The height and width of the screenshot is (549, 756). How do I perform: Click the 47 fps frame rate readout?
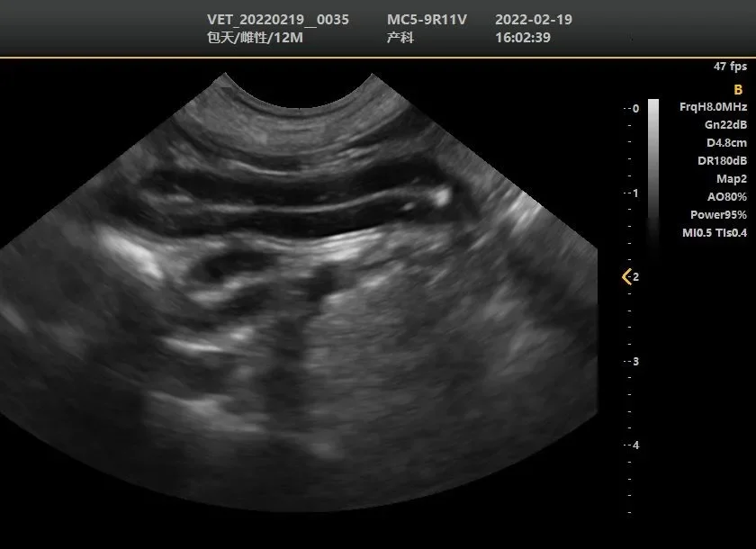(731, 67)
